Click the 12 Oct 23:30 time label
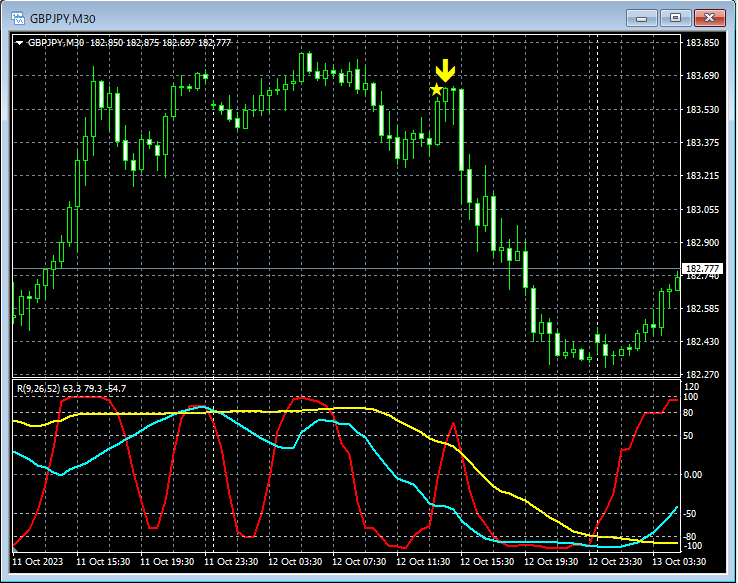738x583 pixels. click(x=615, y=562)
